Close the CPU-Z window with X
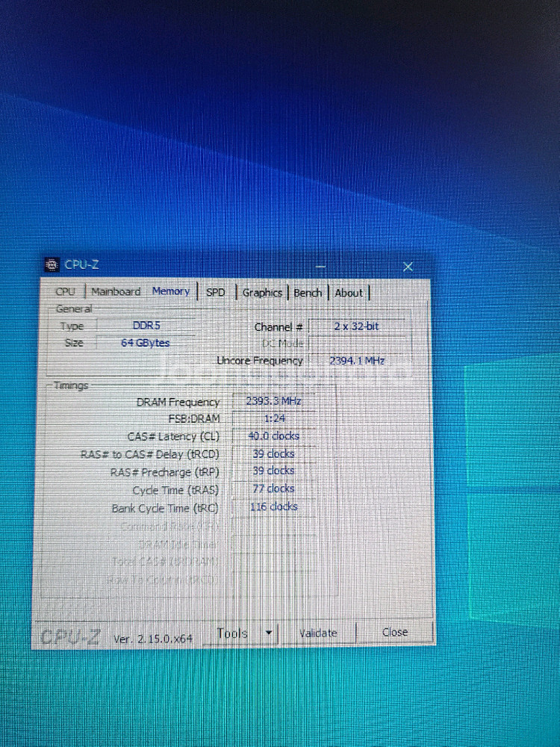 (x=408, y=267)
